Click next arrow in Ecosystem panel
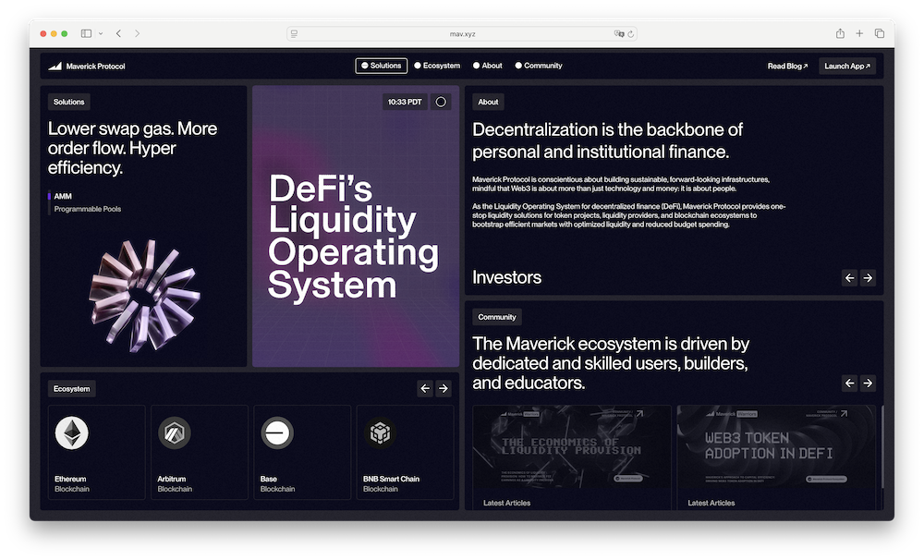The image size is (924, 560). tap(444, 388)
